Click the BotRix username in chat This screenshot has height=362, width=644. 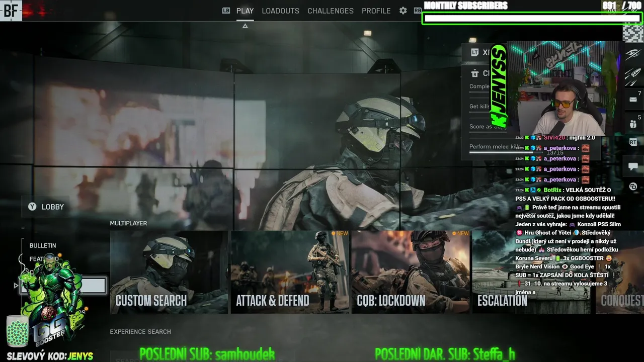[x=552, y=190]
